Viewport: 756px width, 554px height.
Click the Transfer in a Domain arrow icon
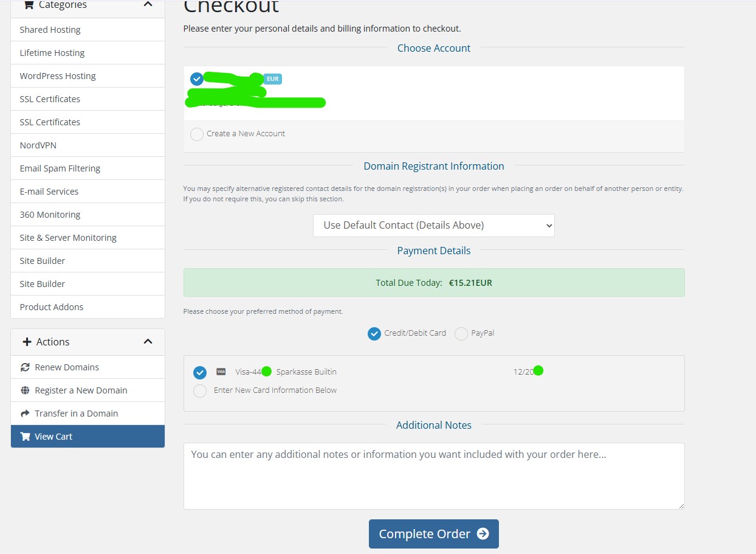tap(25, 414)
